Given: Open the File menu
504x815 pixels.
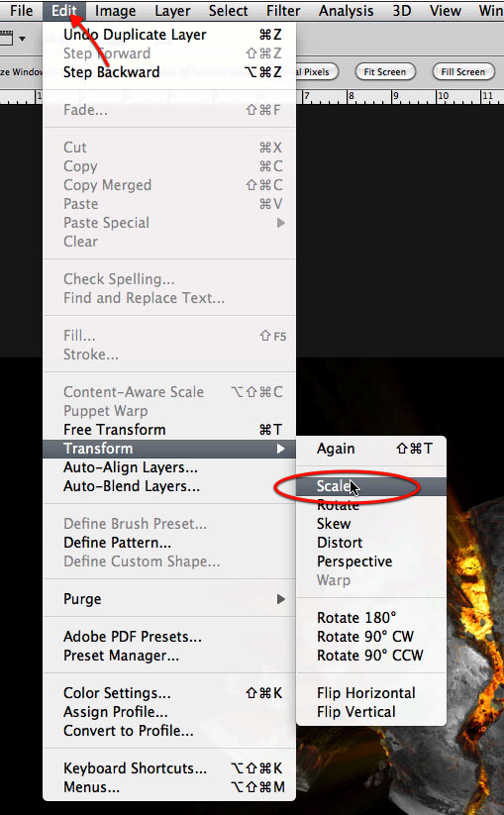Looking at the screenshot, I should [x=22, y=10].
